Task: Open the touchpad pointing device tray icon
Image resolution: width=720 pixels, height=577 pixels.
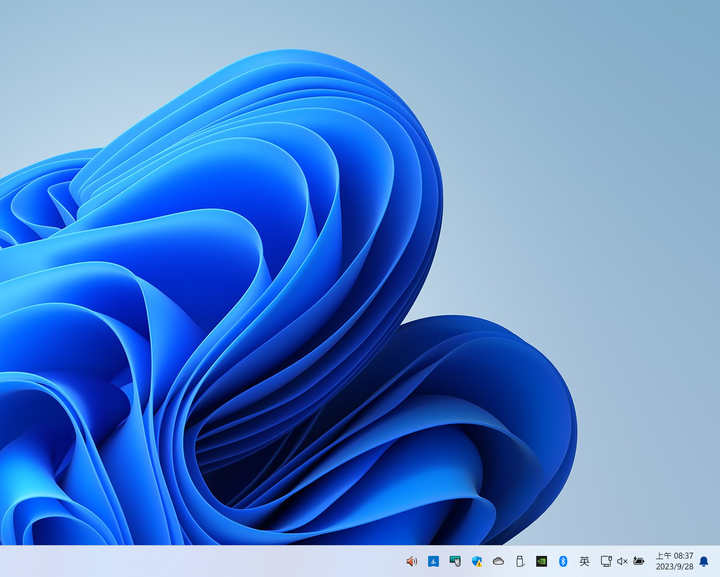Action: tap(455, 561)
